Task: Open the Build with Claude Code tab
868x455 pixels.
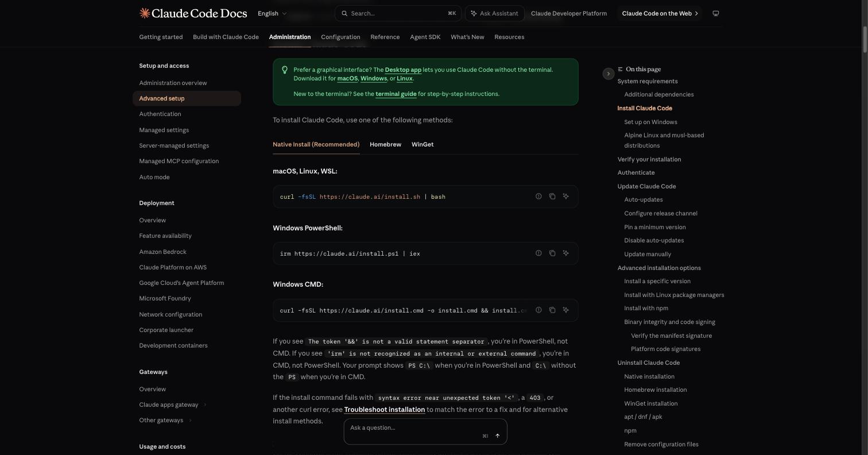Action: [226, 37]
